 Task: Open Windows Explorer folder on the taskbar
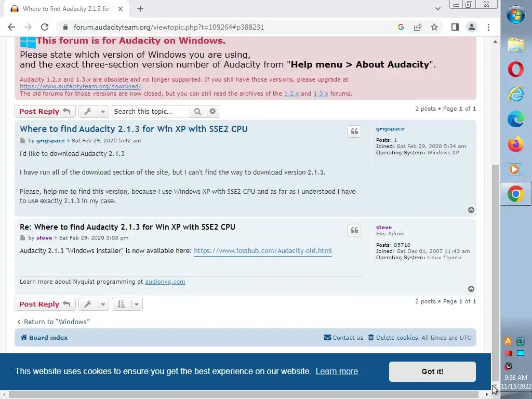click(x=516, y=45)
